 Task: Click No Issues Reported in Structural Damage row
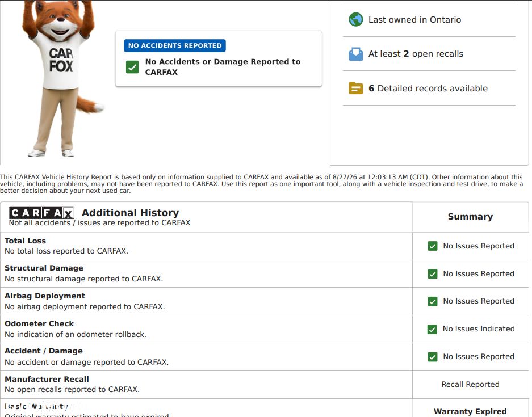pos(479,274)
